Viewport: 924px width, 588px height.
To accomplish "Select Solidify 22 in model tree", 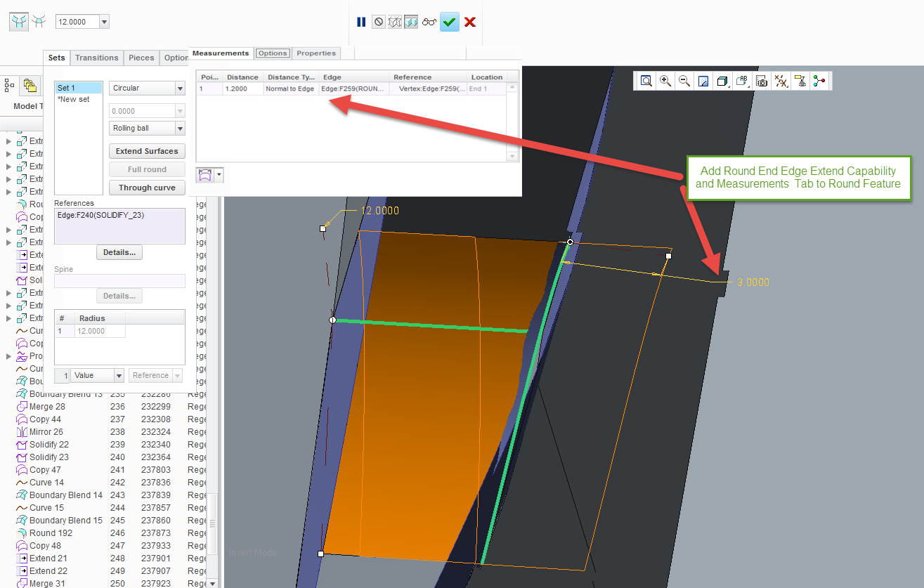I will [49, 445].
